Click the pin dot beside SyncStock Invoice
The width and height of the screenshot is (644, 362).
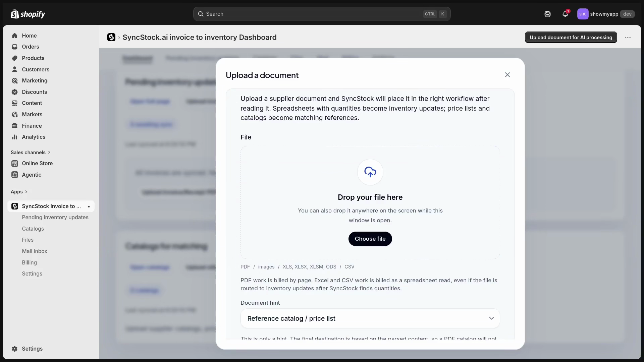pos(89,206)
